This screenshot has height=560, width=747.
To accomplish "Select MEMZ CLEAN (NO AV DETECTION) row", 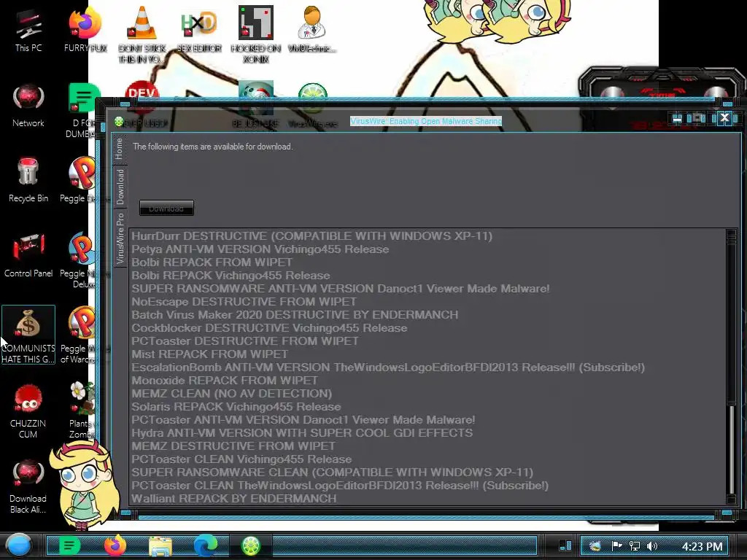I will [x=427, y=394].
